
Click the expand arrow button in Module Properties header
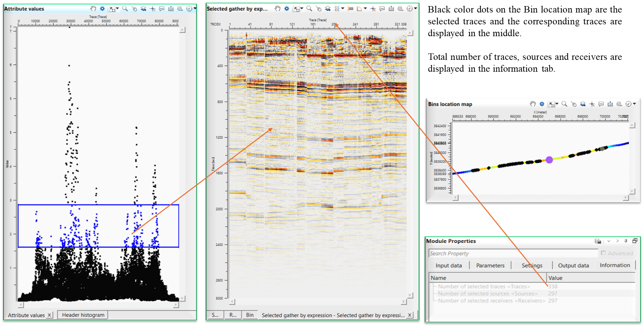pyautogui.click(x=618, y=241)
